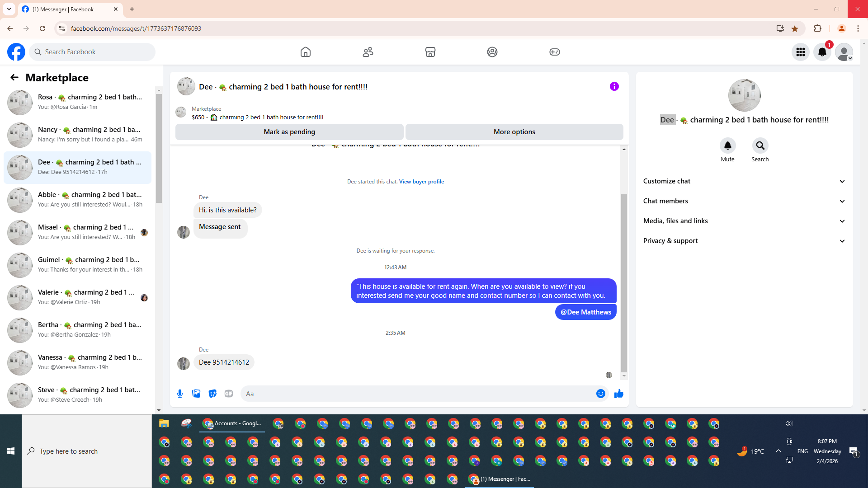Open the emoji picker in the message box
Image resolution: width=868 pixels, height=488 pixels.
pyautogui.click(x=600, y=394)
